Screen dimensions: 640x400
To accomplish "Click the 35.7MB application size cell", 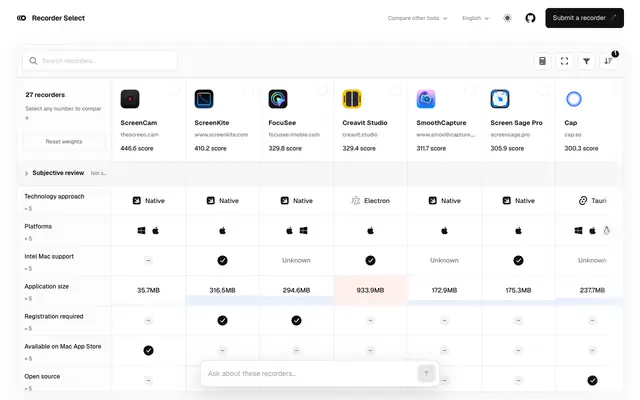I will tap(149, 290).
